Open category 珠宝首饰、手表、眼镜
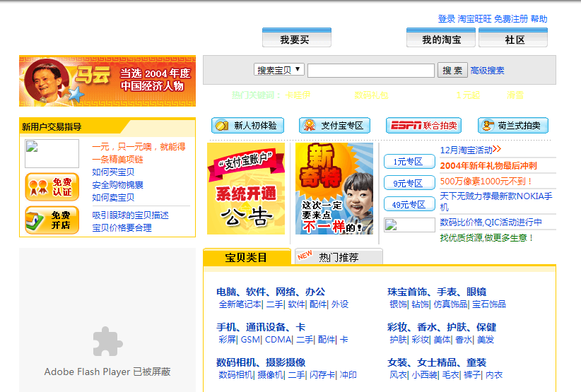This screenshot has height=392, width=581. (x=437, y=292)
